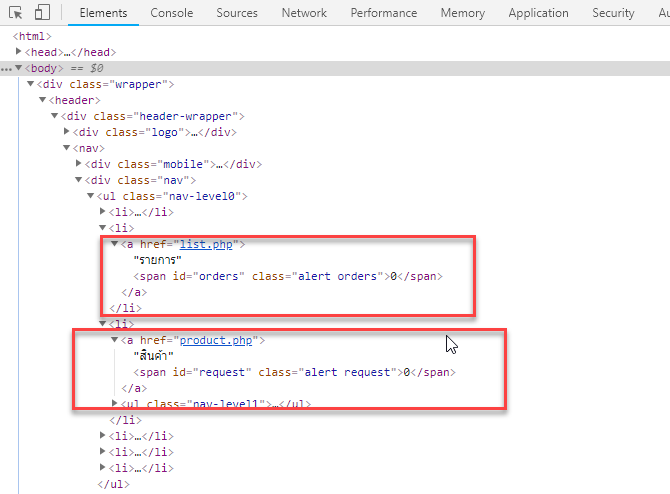
Task: Select the span id request line
Action: point(294,373)
